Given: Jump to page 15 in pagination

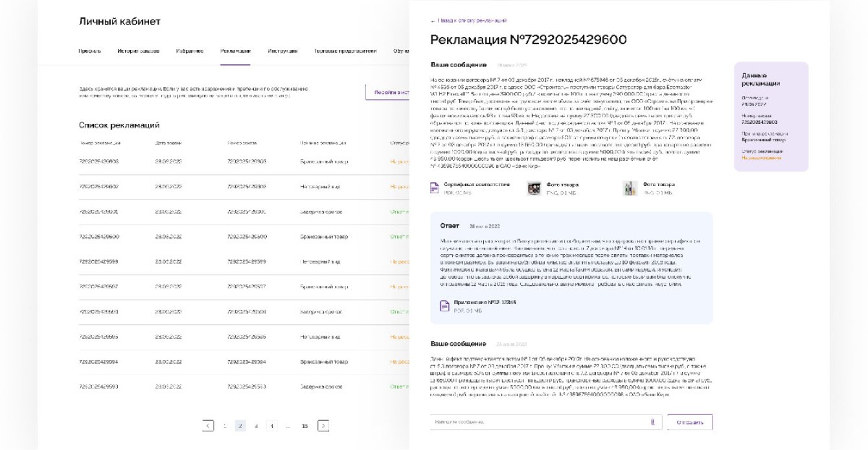Looking at the screenshot, I should [304, 426].
